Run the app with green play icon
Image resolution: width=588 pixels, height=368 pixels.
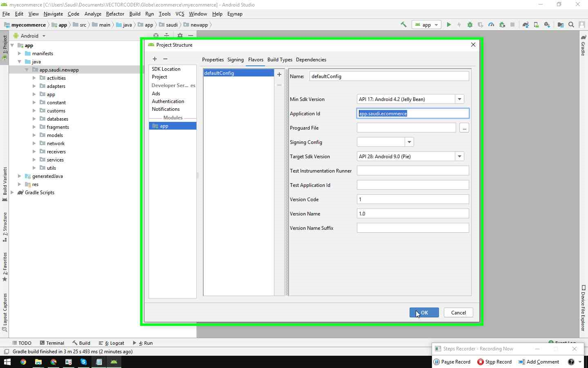coord(449,25)
